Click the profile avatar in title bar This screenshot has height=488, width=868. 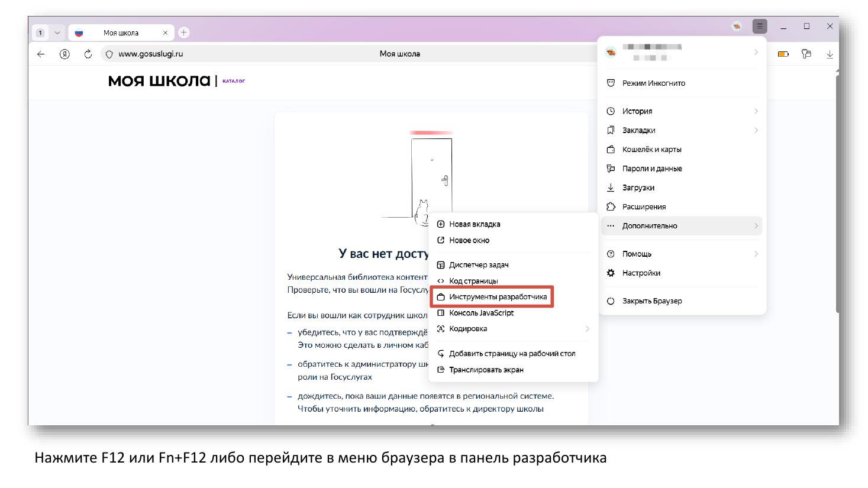[737, 26]
